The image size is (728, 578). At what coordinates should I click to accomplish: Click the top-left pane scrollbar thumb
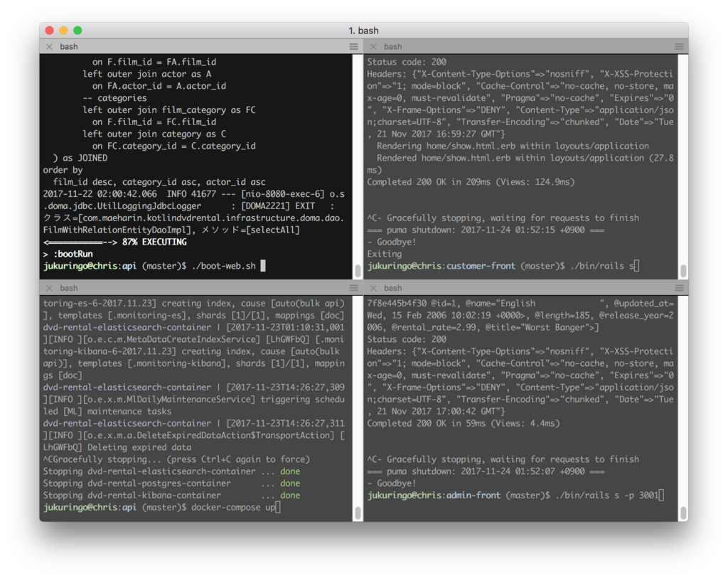pyautogui.click(x=358, y=270)
